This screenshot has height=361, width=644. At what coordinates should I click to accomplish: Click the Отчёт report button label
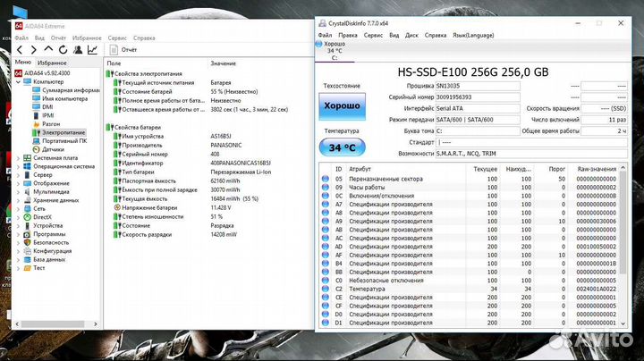click(129, 50)
